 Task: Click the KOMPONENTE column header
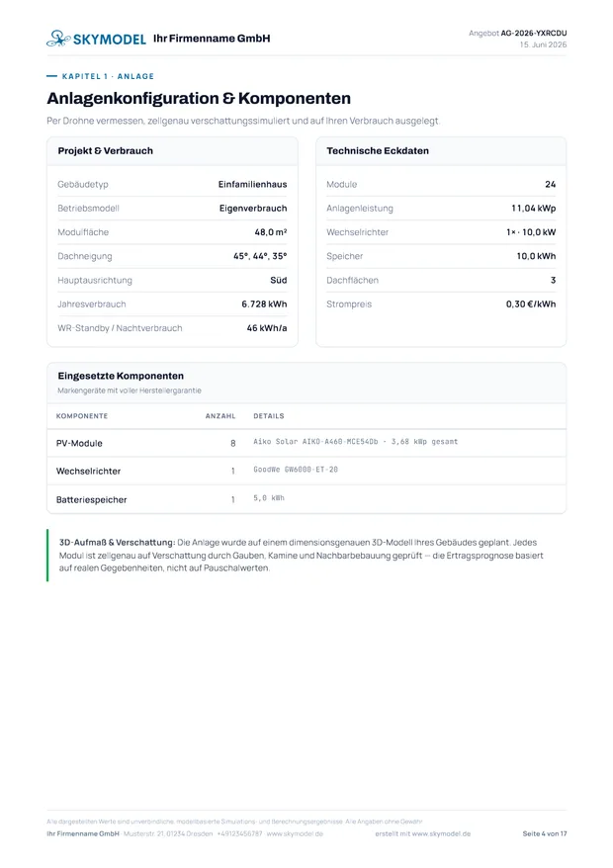point(82,416)
